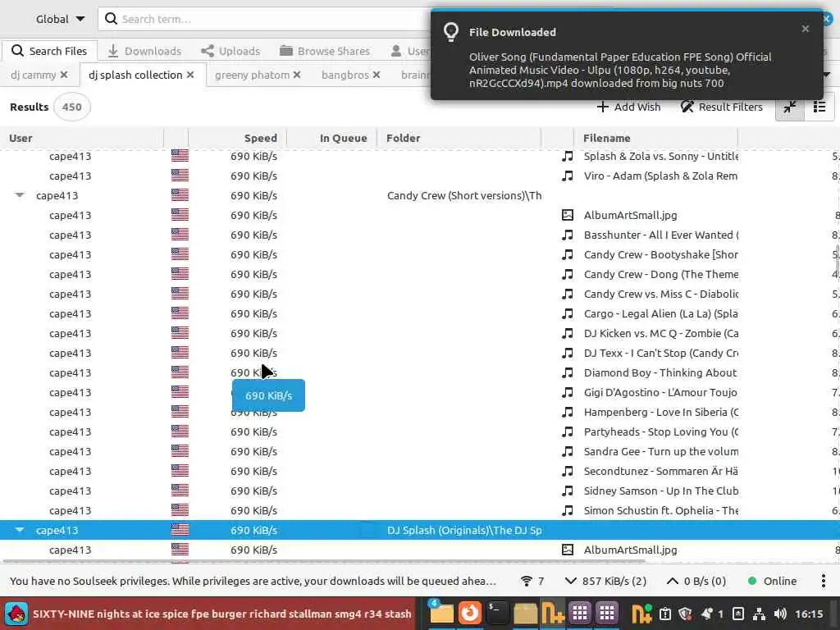Select the greeny phatom search tab
The height and width of the screenshot is (630, 840).
pyautogui.click(x=252, y=75)
